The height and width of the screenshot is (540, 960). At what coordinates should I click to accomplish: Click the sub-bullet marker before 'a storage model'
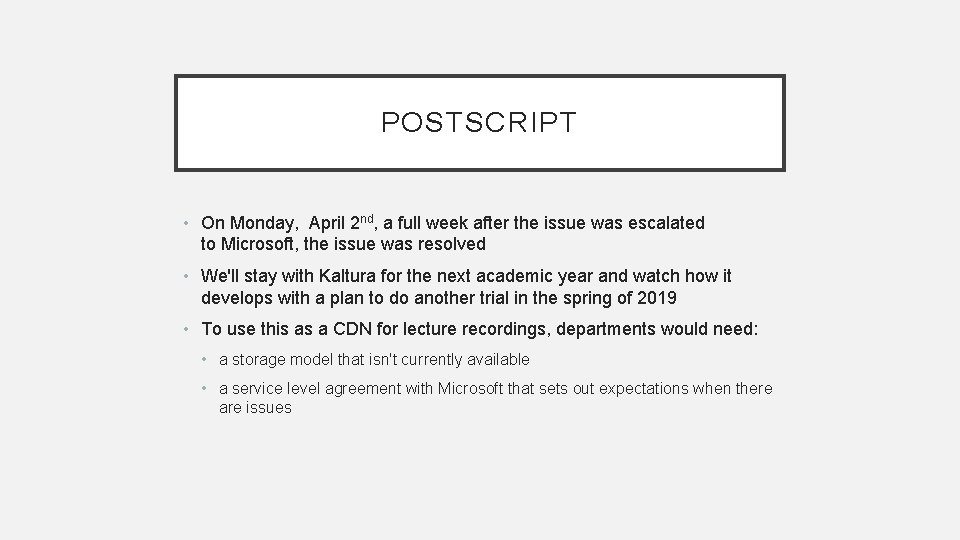coord(204,359)
